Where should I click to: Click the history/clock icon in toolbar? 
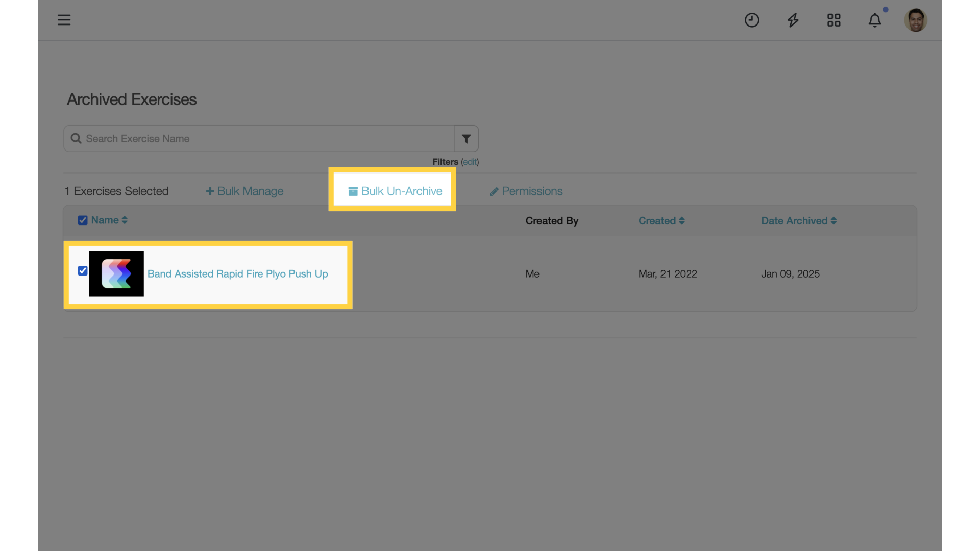pyautogui.click(x=752, y=19)
